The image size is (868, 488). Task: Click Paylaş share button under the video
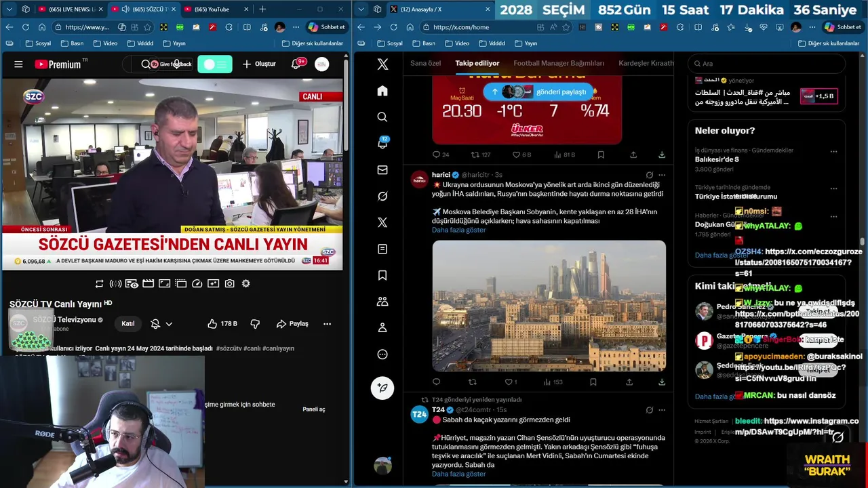tap(293, 324)
